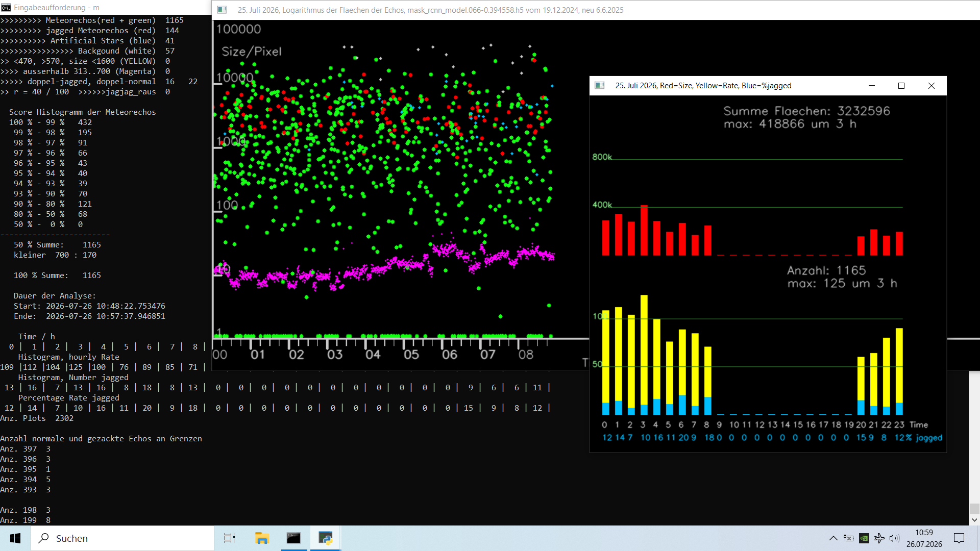Click the Suchen taskbar search box
Viewport: 980px width, 551px height.
point(122,538)
